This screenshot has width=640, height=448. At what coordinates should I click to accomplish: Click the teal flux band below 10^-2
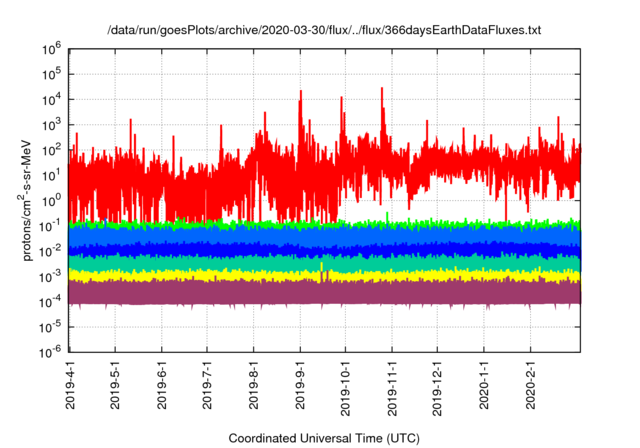324,264
